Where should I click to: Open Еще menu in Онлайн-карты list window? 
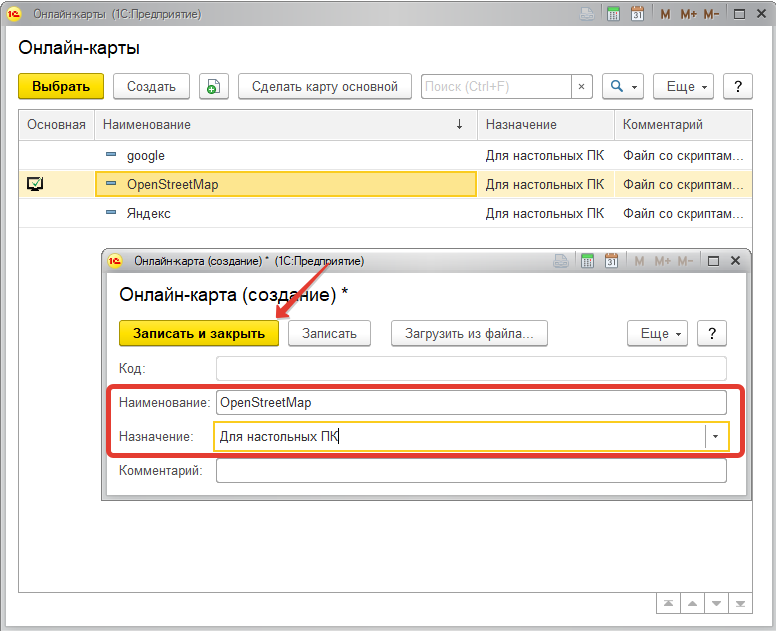pos(683,86)
